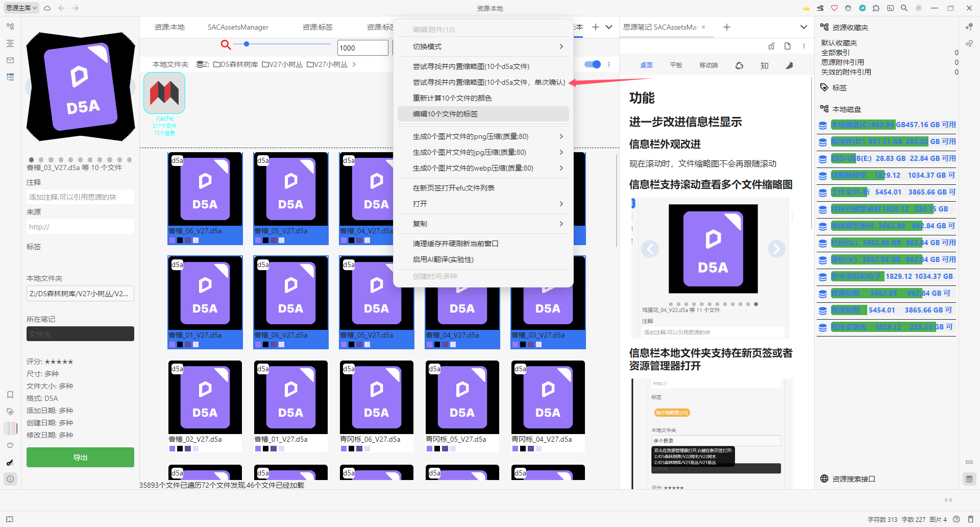Open the tag panel icon in left dock
The height and width of the screenshot is (527, 980).
click(10, 412)
